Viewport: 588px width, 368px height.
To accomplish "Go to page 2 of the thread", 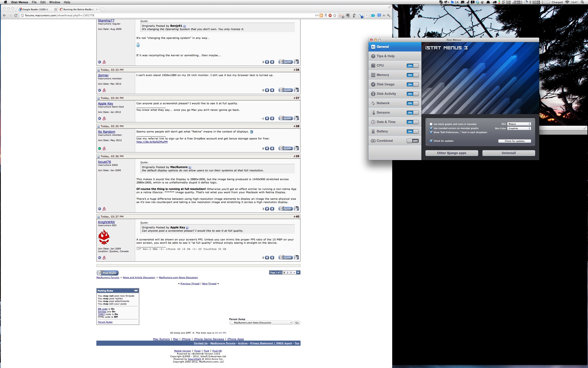I will (x=287, y=273).
